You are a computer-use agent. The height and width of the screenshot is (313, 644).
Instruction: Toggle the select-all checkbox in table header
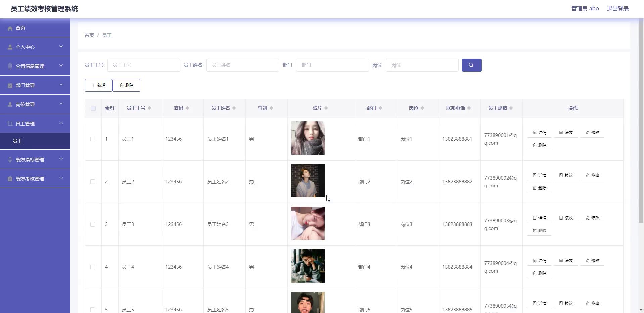pos(93,108)
